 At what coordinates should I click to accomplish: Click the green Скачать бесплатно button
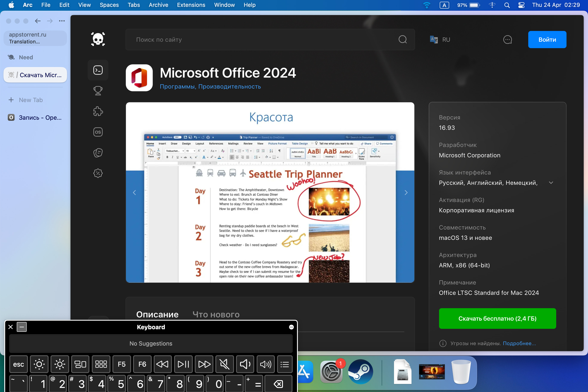[x=497, y=318]
